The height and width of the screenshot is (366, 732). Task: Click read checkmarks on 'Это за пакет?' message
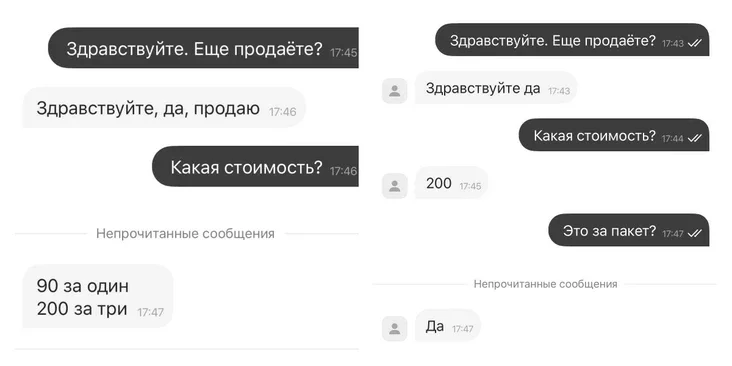pyautogui.click(x=696, y=233)
